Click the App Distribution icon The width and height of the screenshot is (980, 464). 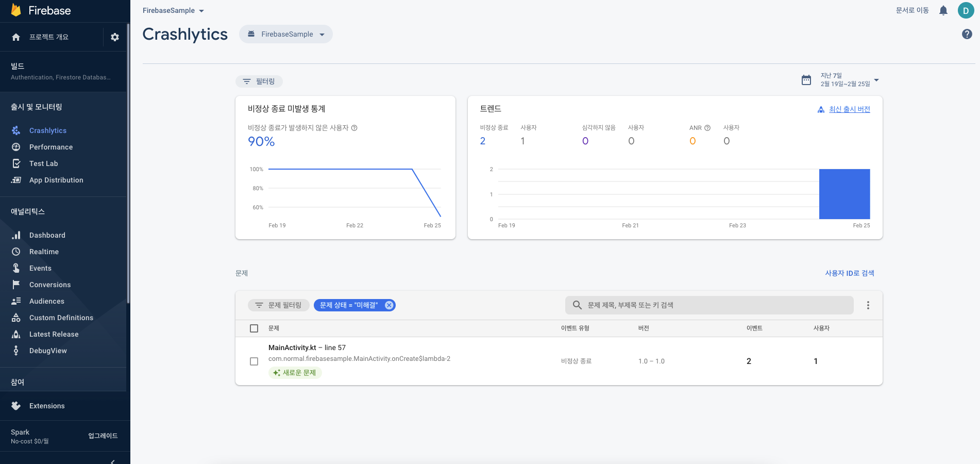pos(16,180)
